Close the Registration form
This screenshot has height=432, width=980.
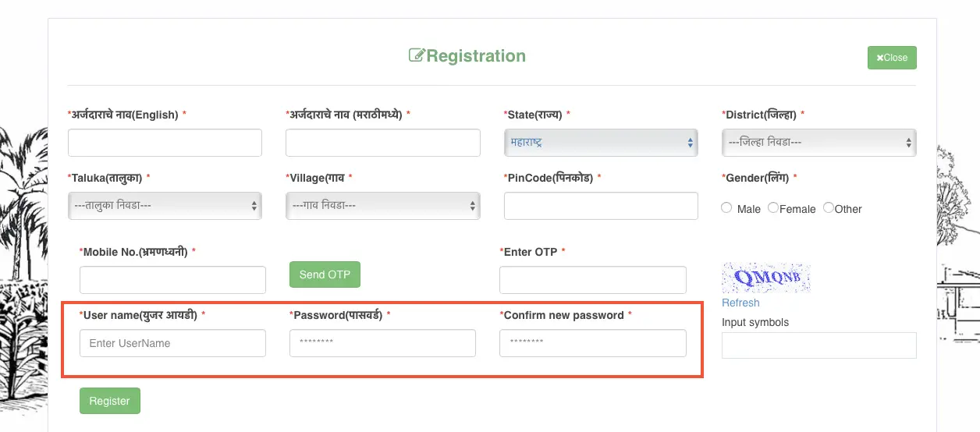pyautogui.click(x=892, y=58)
